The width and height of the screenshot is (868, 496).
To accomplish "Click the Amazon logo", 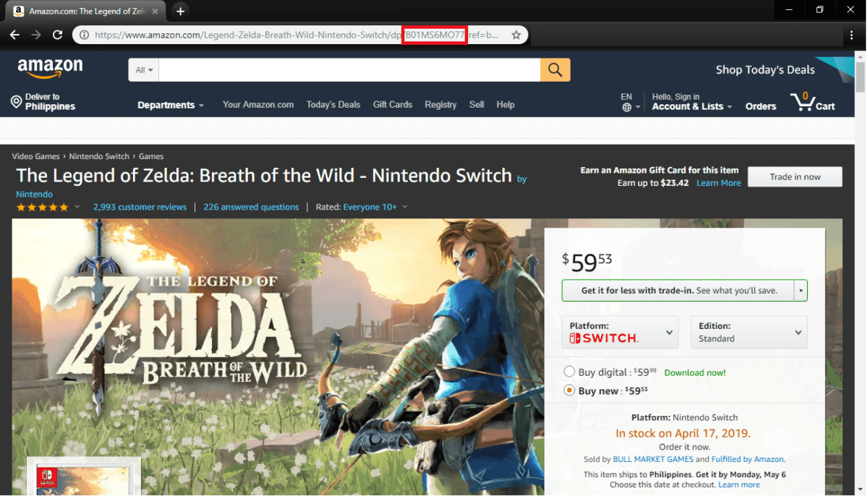I will click(50, 69).
